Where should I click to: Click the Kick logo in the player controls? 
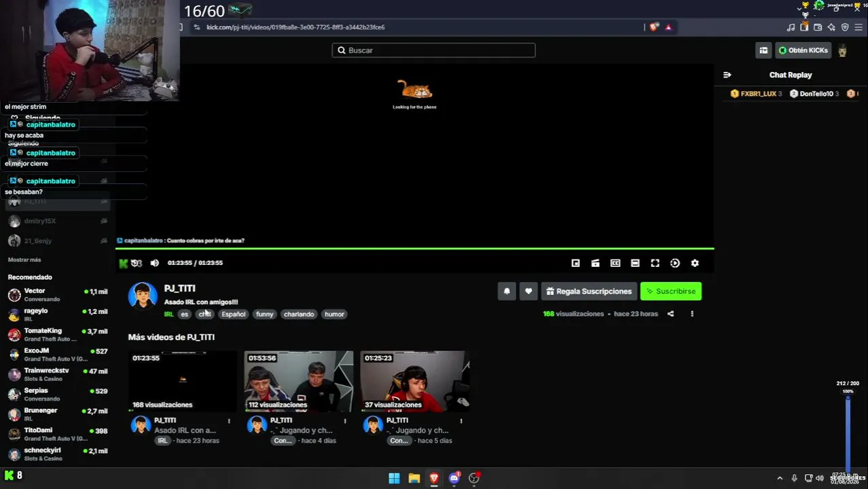pyautogui.click(x=123, y=264)
